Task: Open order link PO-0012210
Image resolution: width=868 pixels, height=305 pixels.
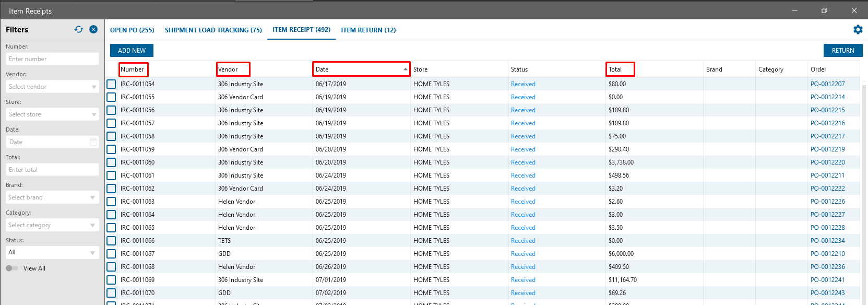Action: (827, 254)
